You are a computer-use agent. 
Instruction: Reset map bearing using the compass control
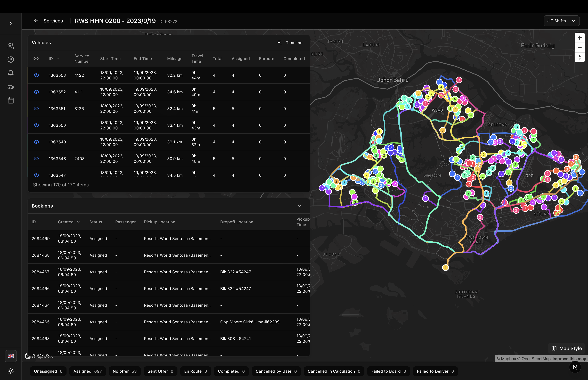(580, 57)
